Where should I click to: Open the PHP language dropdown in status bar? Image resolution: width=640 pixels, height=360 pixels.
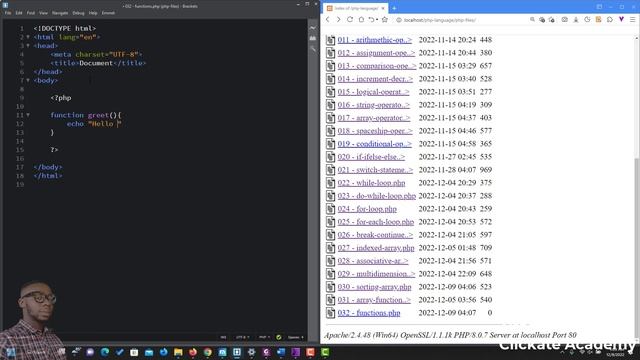click(264, 337)
